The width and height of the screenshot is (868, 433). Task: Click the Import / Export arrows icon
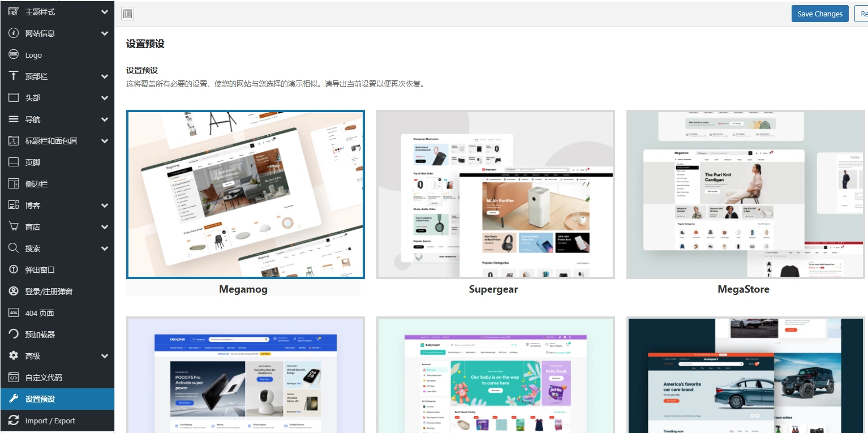[12, 420]
